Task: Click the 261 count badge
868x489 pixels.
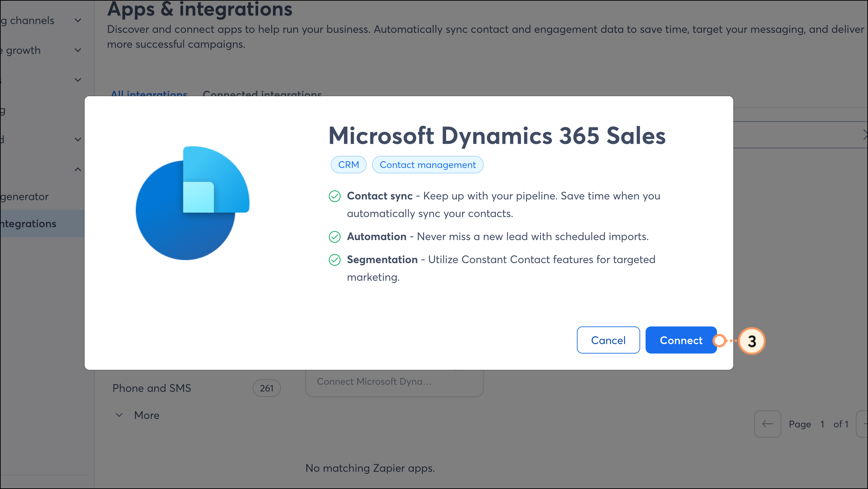Action: pyautogui.click(x=266, y=388)
